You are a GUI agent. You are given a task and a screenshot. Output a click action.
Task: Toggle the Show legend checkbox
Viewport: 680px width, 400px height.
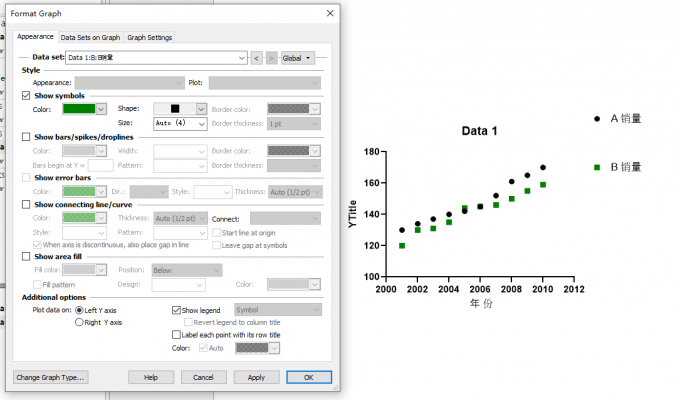176,310
